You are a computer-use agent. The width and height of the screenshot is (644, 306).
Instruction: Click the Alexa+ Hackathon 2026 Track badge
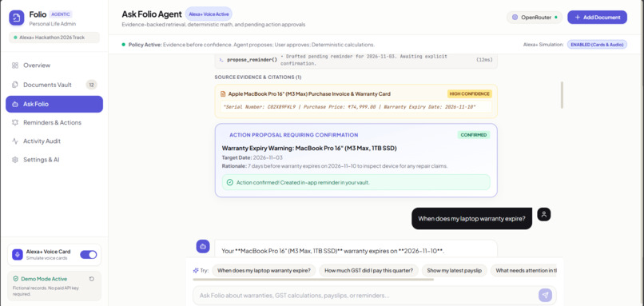[54, 38]
